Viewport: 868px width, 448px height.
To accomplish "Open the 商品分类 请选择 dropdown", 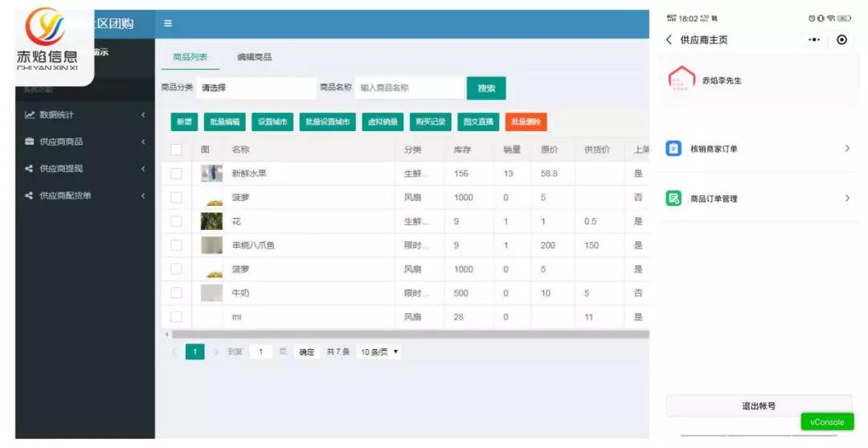I will pos(256,88).
